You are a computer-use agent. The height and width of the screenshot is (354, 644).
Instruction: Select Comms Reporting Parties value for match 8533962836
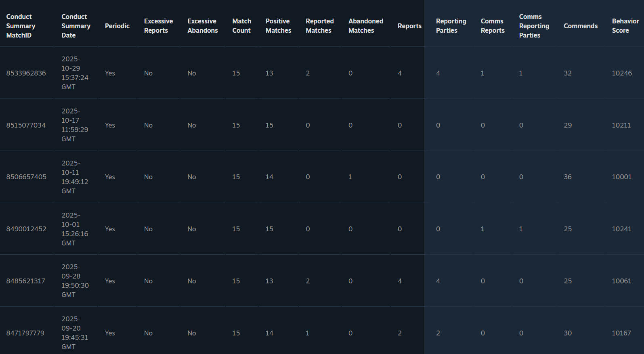521,73
